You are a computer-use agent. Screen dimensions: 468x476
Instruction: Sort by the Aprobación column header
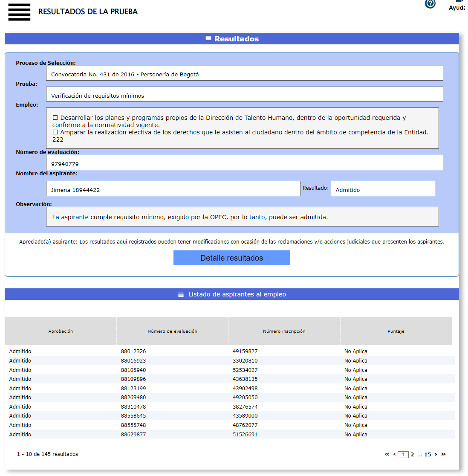(x=61, y=331)
